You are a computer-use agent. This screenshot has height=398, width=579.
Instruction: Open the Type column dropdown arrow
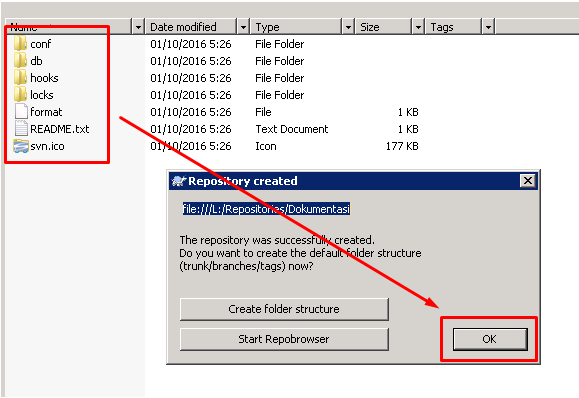[348, 27]
